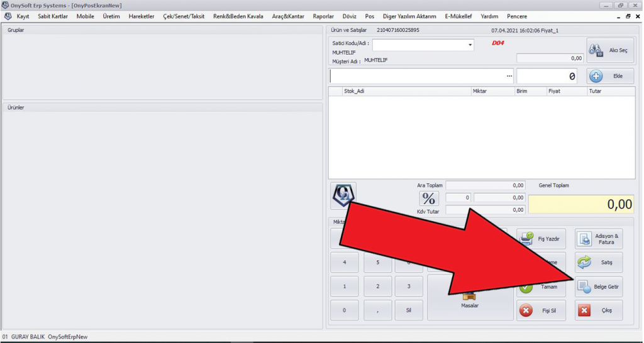Click the Kdv Tutar value field

(486, 210)
